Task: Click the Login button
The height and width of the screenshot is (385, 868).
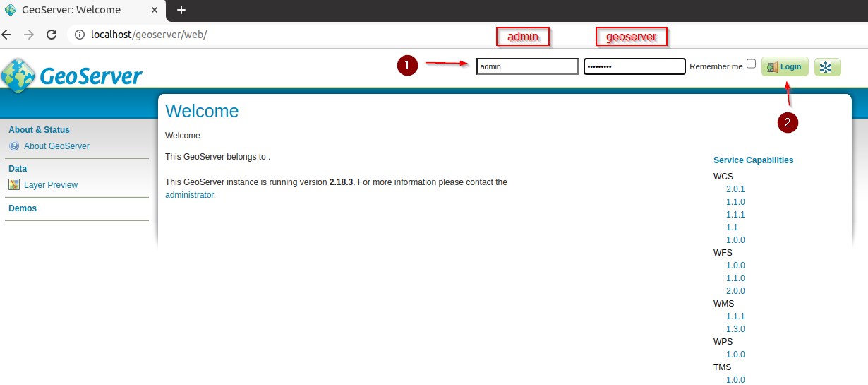Action: [785, 67]
